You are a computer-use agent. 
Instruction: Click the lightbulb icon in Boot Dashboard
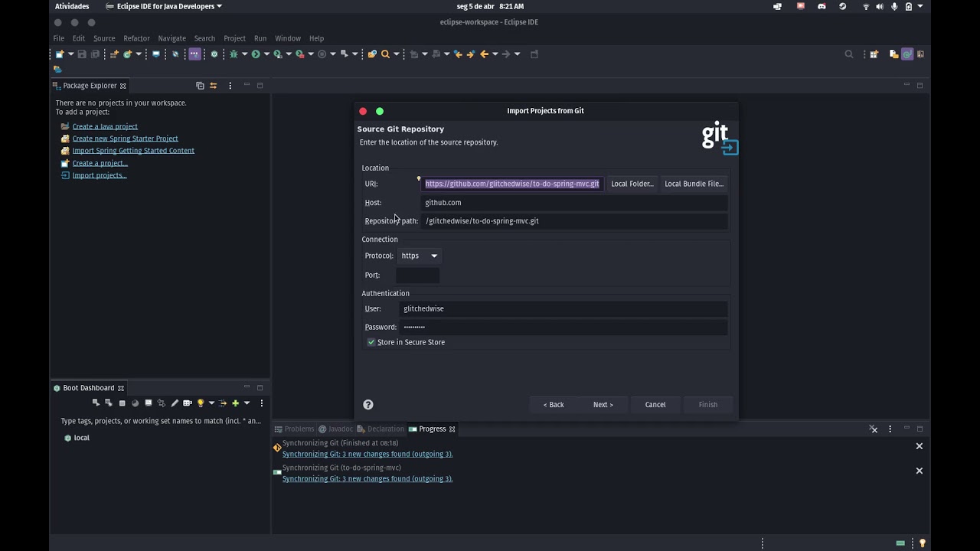coord(201,403)
